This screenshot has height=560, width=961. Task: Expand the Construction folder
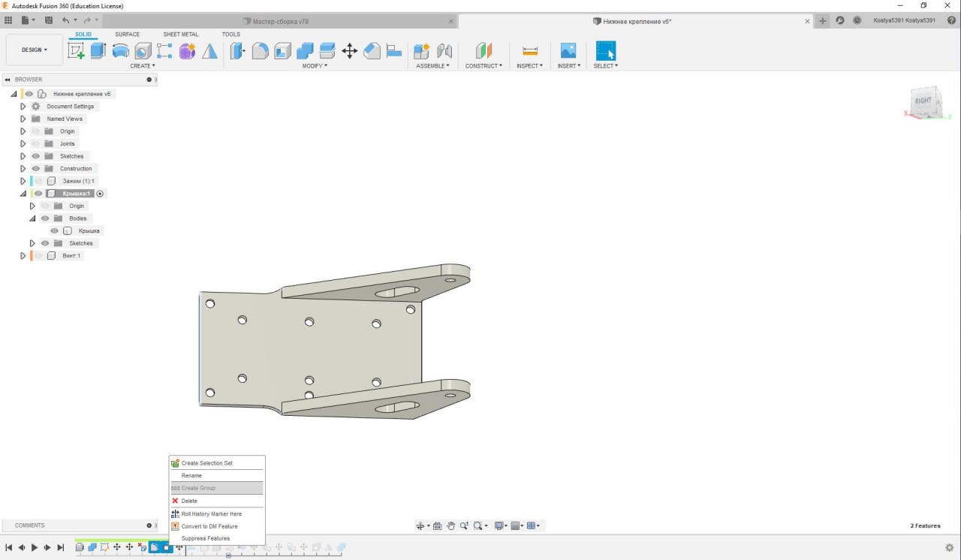tap(23, 168)
